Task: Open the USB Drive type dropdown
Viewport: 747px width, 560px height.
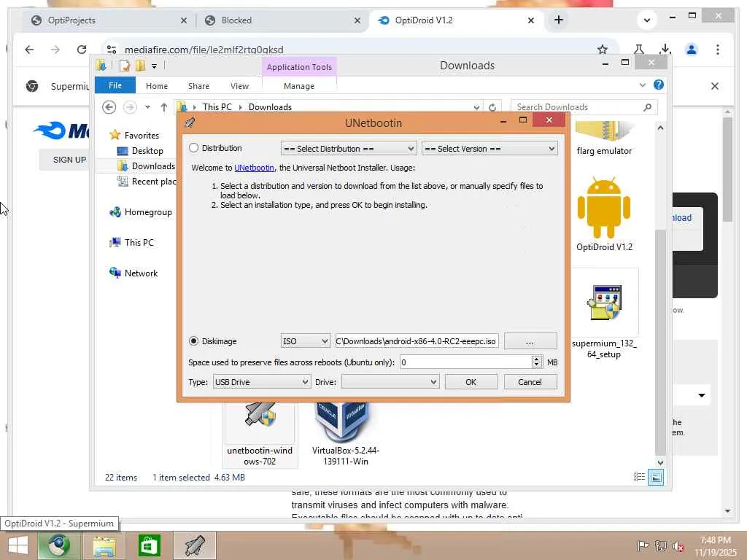Action: (x=261, y=382)
